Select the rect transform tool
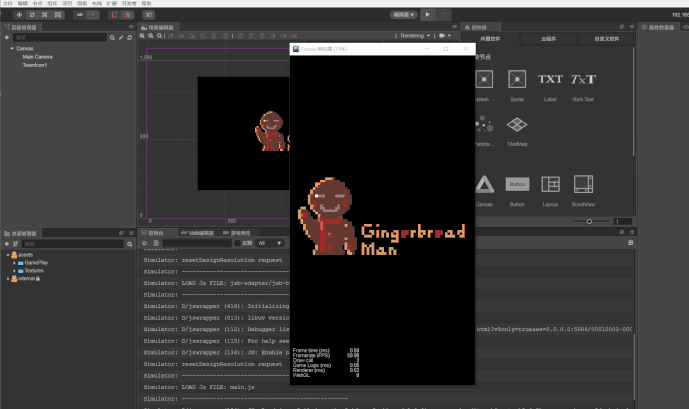Screen dimensions: 689x409 (x=58, y=14)
